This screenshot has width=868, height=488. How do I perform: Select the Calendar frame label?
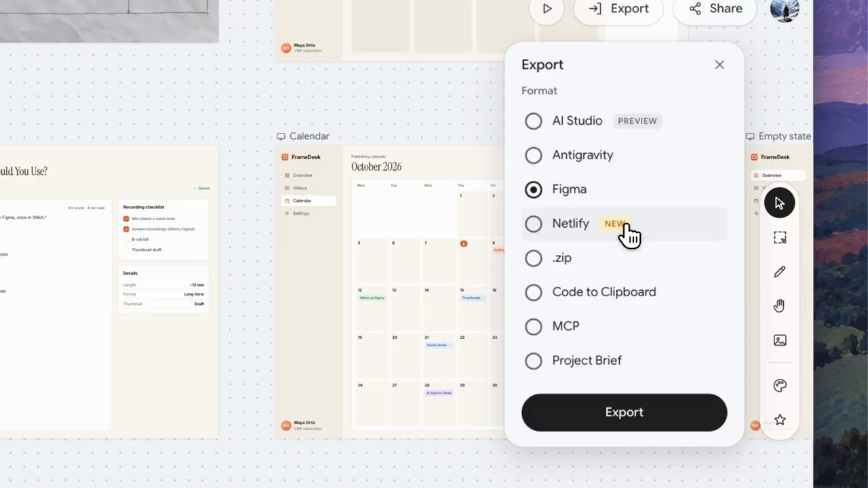(303, 136)
